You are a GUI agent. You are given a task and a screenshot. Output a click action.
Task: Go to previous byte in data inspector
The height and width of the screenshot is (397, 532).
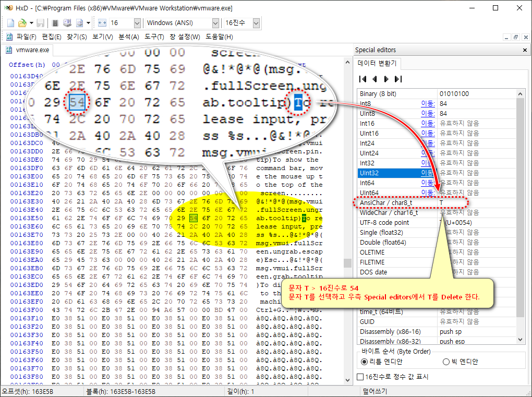(374, 79)
